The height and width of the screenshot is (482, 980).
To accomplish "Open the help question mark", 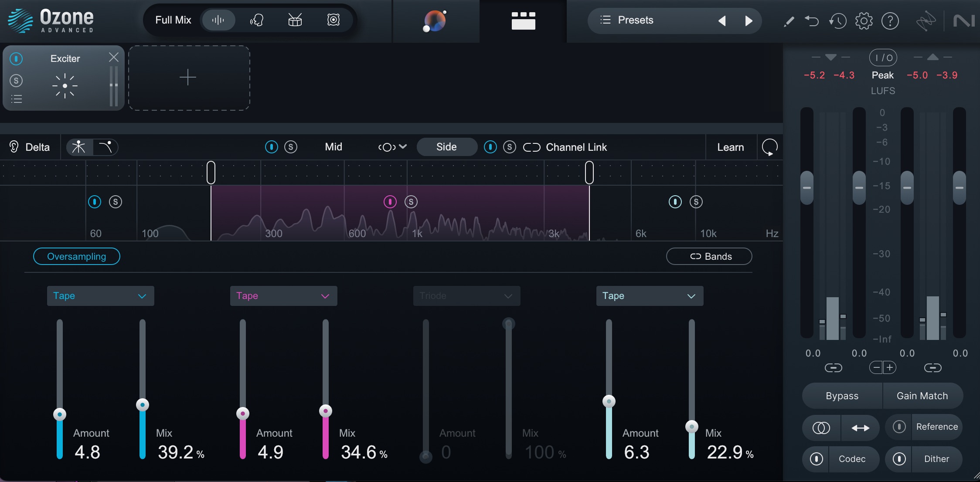I will click(890, 21).
